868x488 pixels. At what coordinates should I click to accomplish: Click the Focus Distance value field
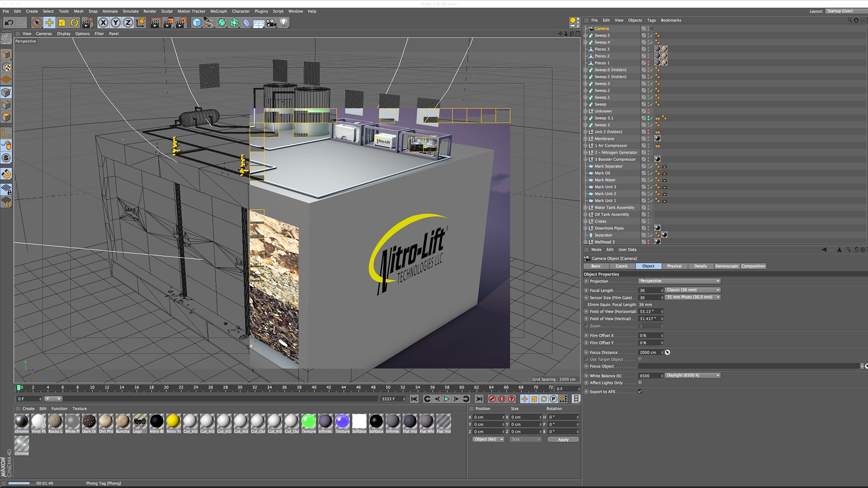(651, 352)
